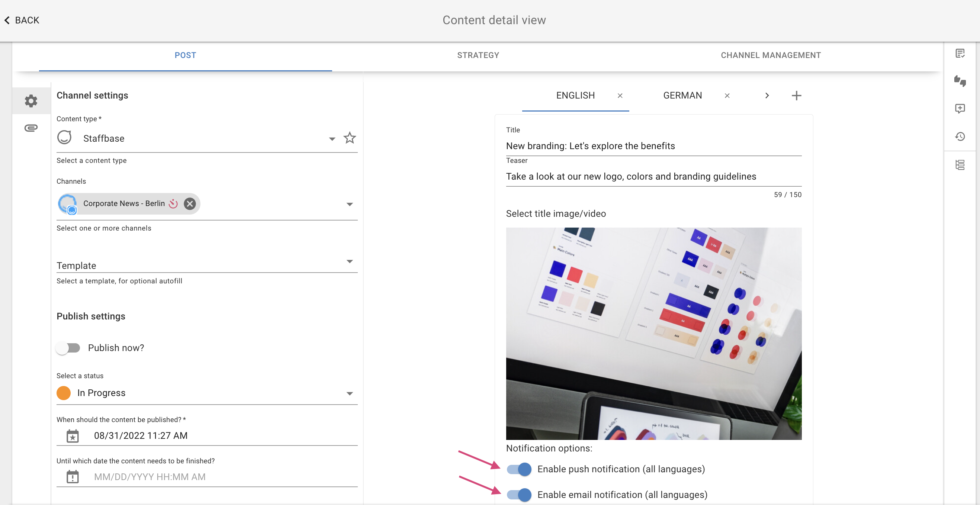Screen dimensions: 980x505
Task: Switch to the POST tab
Action: coord(185,55)
